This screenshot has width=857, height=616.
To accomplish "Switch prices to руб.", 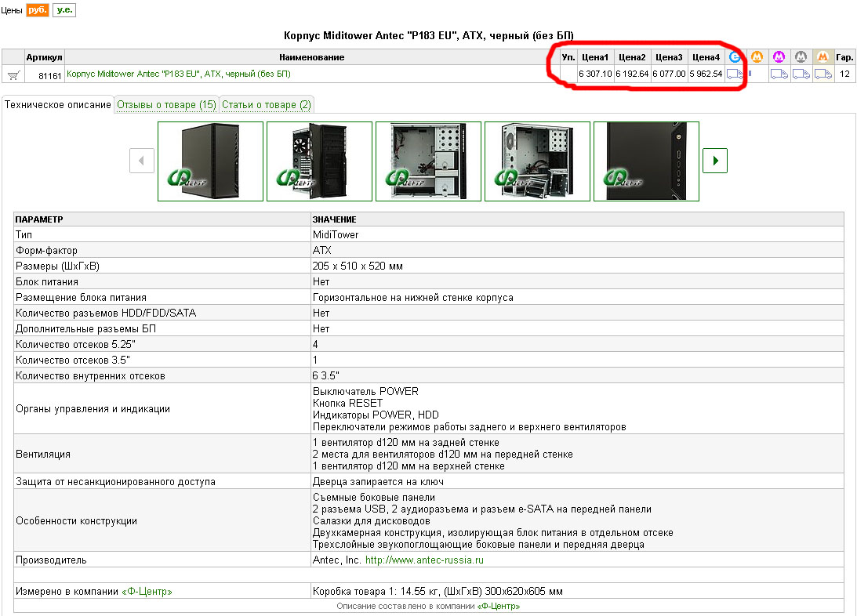I will point(38,10).
